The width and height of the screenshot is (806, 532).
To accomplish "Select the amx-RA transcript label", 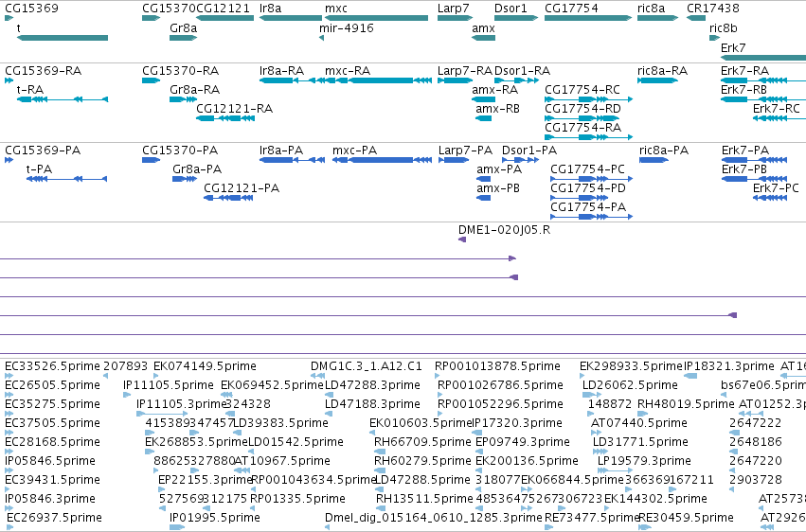I will point(495,89).
